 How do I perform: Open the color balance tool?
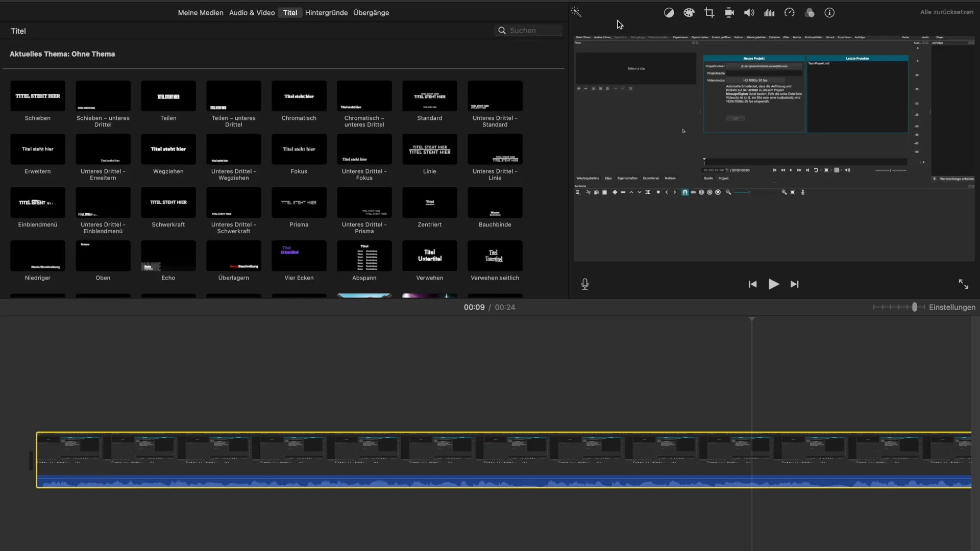(x=669, y=13)
